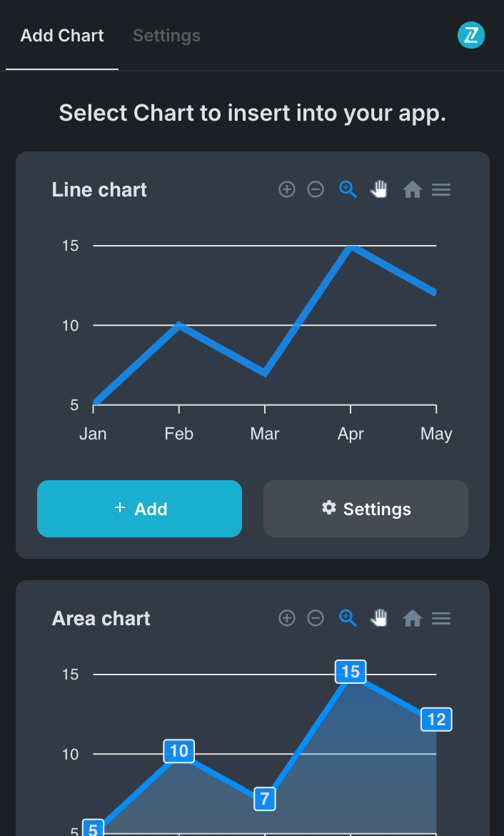Open the hamburger menu on the Area chart
Image resolution: width=504 pixels, height=836 pixels.
point(440,618)
